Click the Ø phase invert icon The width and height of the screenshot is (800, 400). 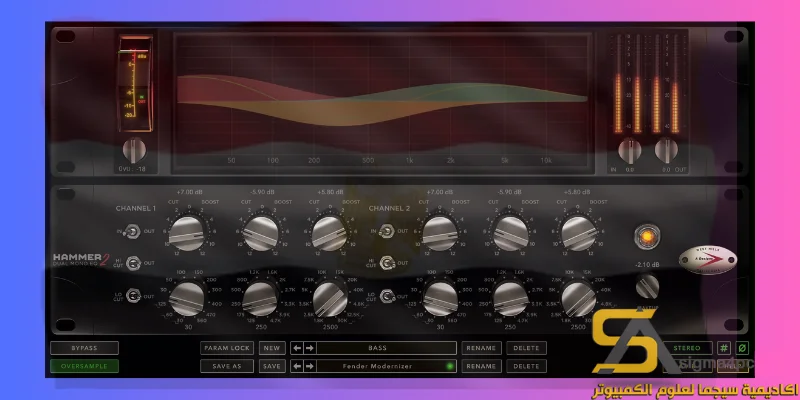pos(742,348)
